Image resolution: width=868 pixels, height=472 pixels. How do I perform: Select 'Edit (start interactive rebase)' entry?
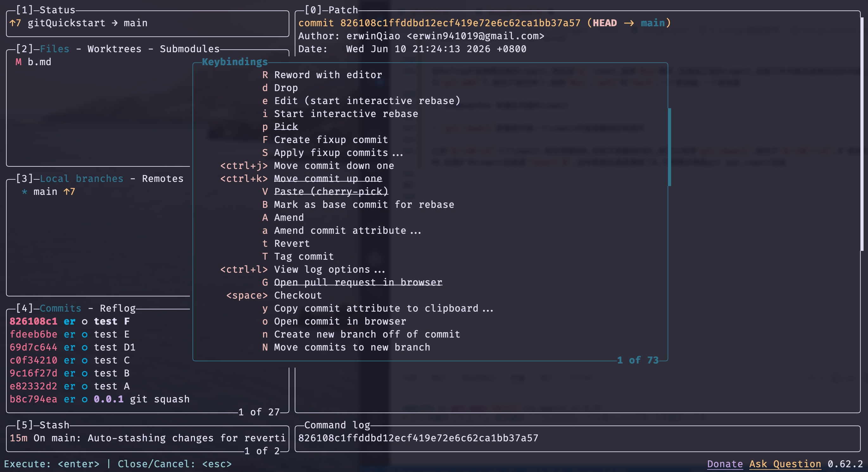pos(361,101)
